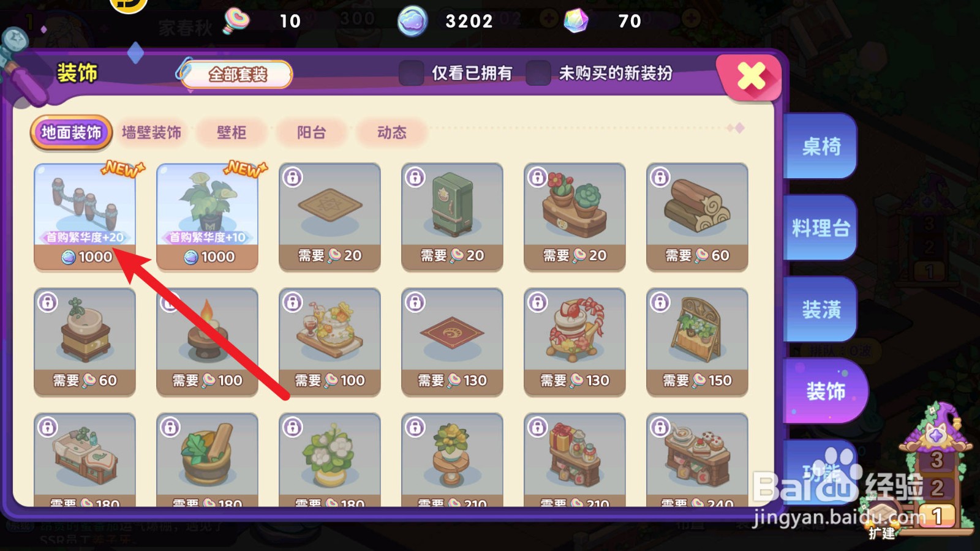
Task: Tick the 未购买的新装扮 checkbox
Action: [x=538, y=73]
